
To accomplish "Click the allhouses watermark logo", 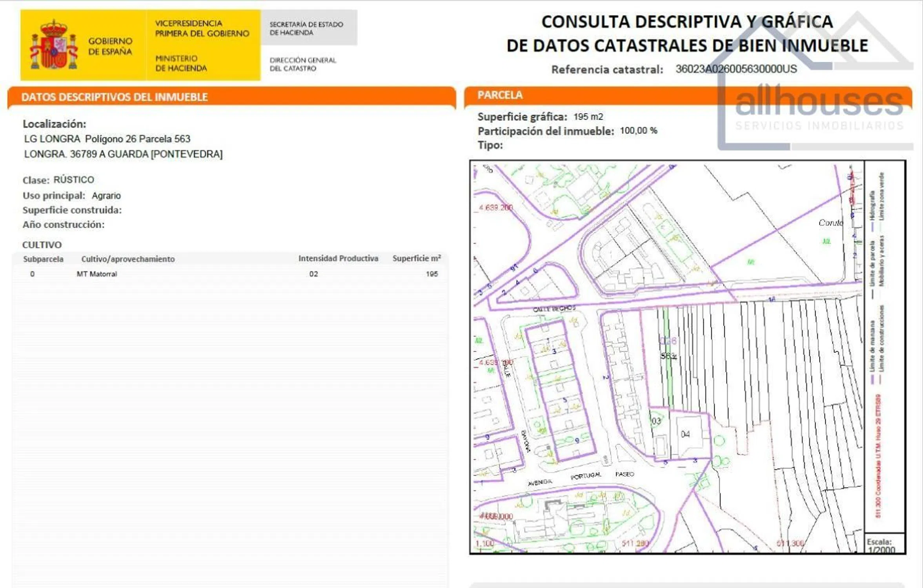I will point(819,103).
